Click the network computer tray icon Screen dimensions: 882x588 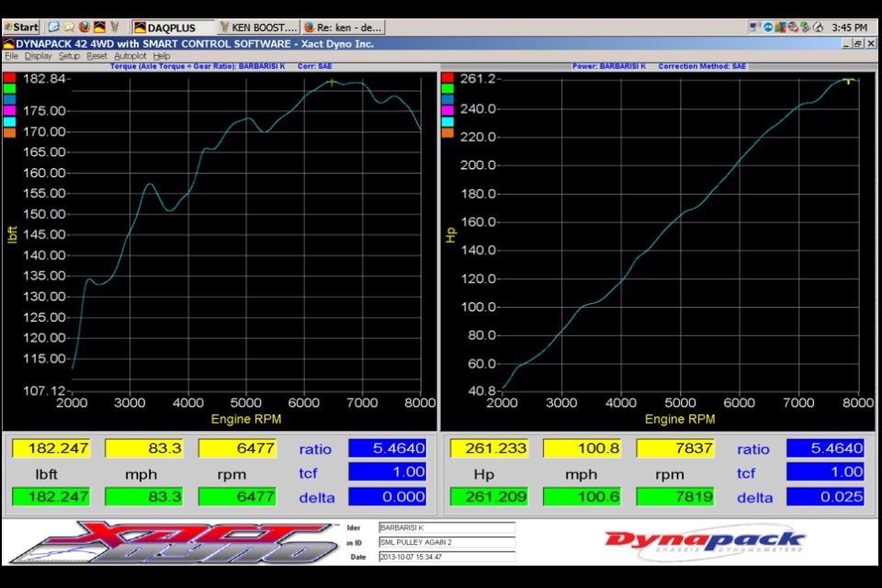[753, 27]
